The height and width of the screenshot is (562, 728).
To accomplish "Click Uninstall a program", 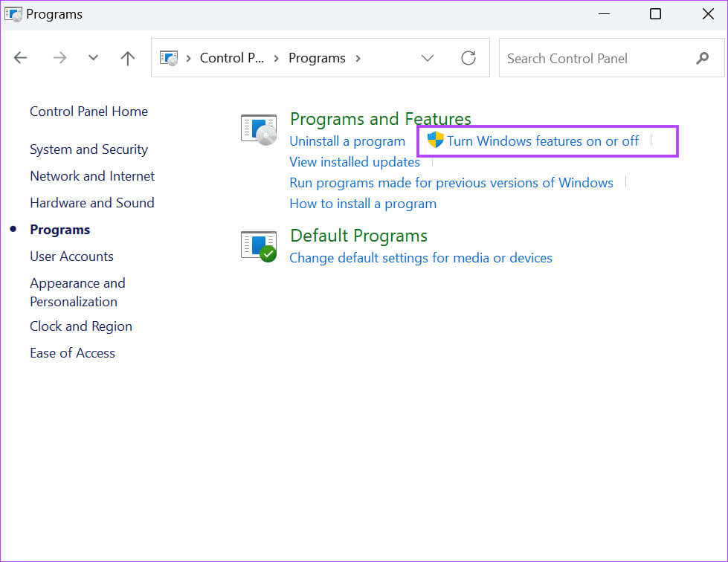I will [347, 141].
